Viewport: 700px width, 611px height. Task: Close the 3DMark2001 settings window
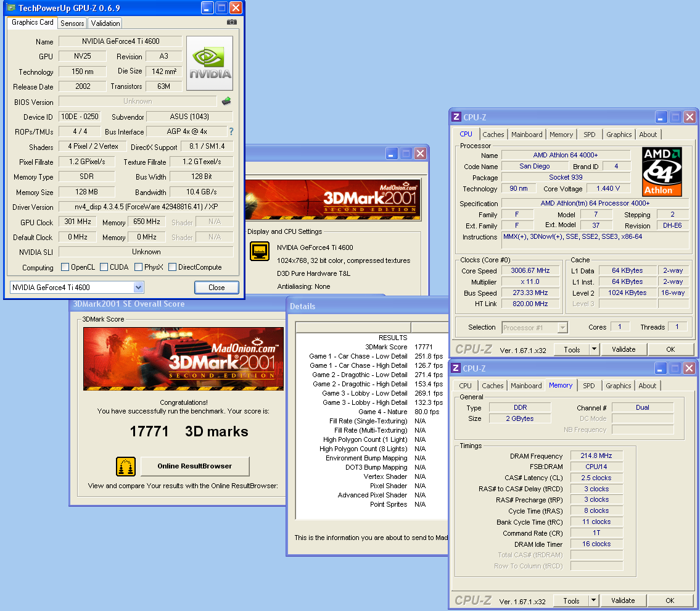coord(420,154)
